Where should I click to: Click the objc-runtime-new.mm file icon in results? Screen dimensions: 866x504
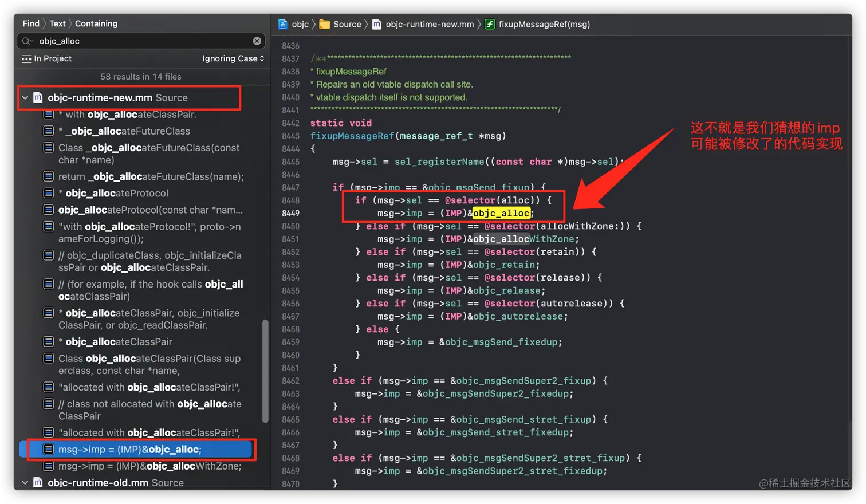click(x=38, y=98)
